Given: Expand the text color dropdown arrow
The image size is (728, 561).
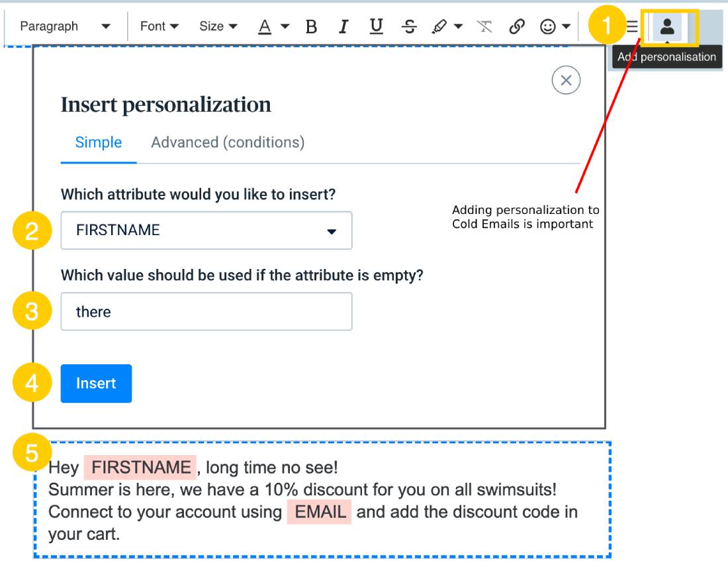Looking at the screenshot, I should click(x=285, y=26).
